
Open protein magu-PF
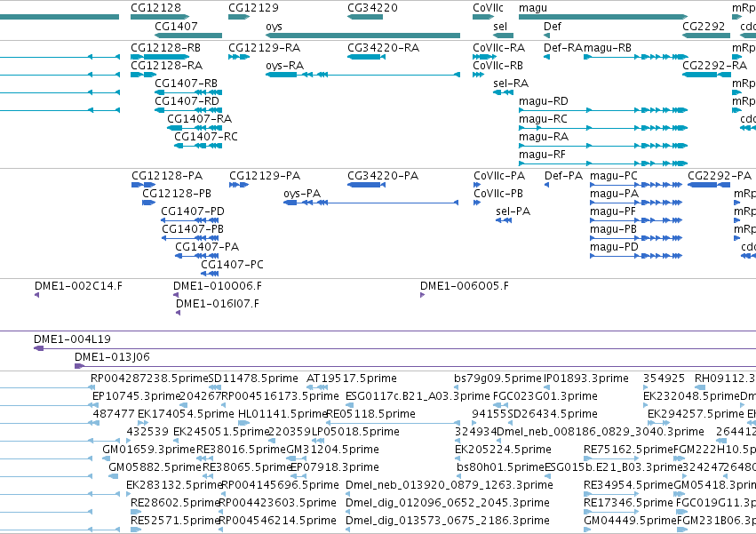point(613,211)
